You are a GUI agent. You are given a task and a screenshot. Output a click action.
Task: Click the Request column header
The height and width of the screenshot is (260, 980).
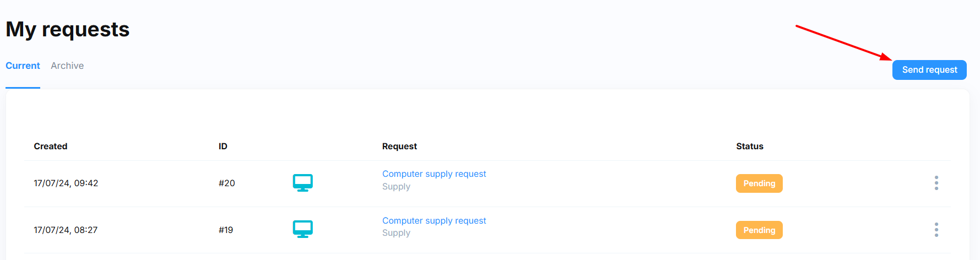[x=399, y=146]
